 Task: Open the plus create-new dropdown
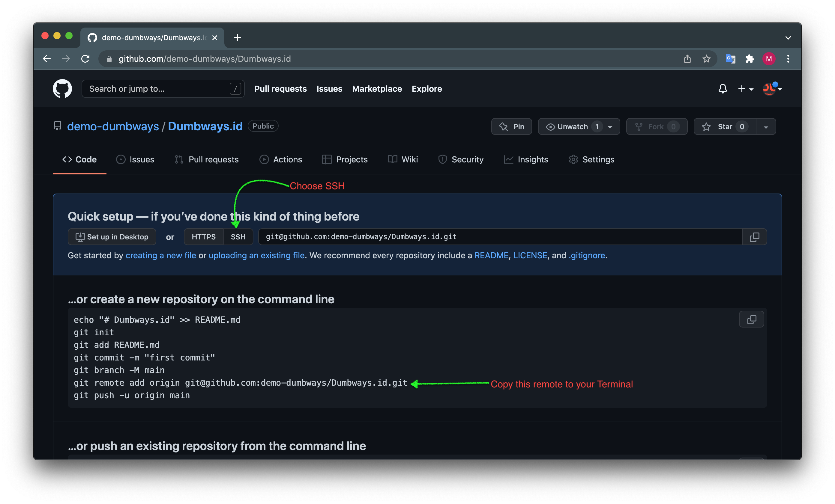point(746,89)
